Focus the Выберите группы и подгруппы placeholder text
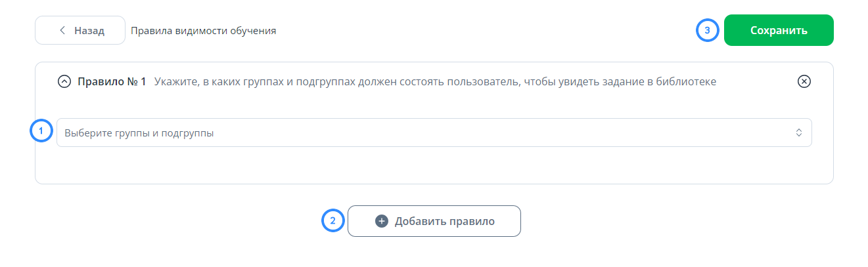 [x=139, y=133]
